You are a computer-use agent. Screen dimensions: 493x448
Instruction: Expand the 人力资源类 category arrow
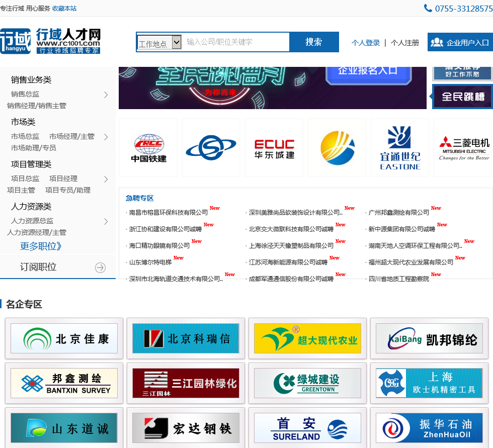(106, 222)
